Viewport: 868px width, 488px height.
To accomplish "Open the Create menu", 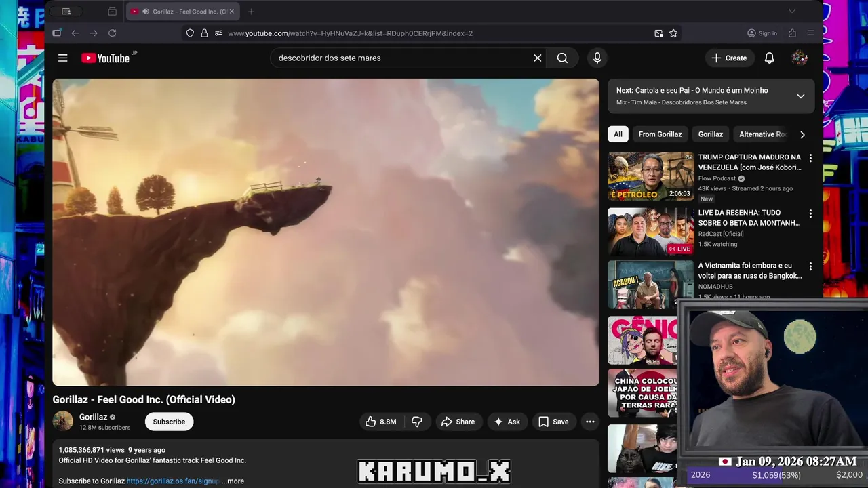I will tap(729, 58).
